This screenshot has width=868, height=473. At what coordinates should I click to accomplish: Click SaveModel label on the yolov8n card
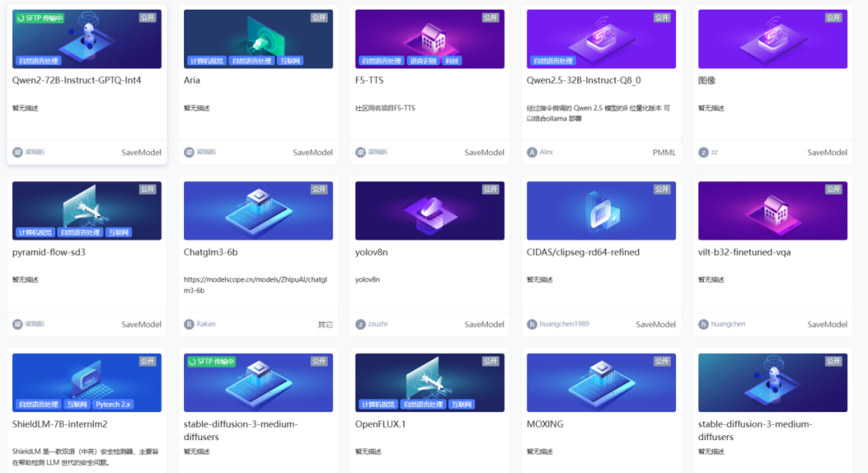pos(484,324)
